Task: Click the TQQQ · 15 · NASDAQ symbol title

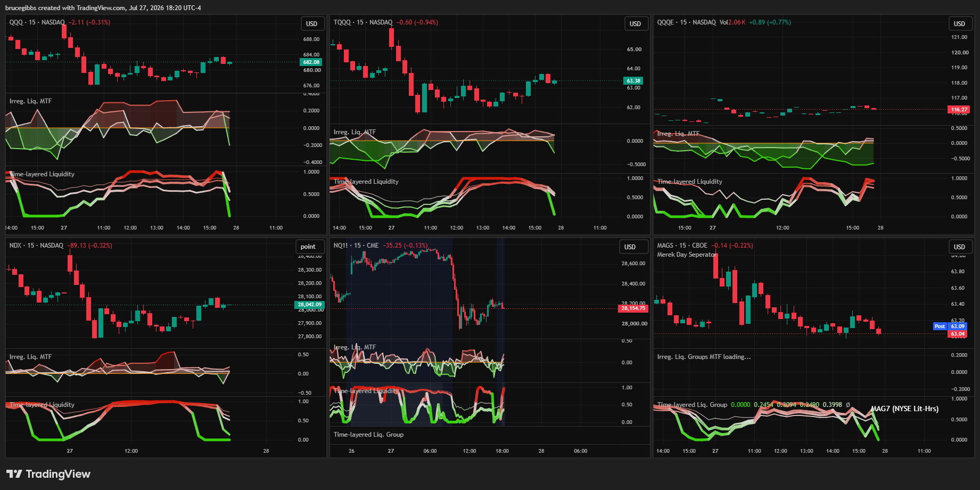Action: point(363,22)
